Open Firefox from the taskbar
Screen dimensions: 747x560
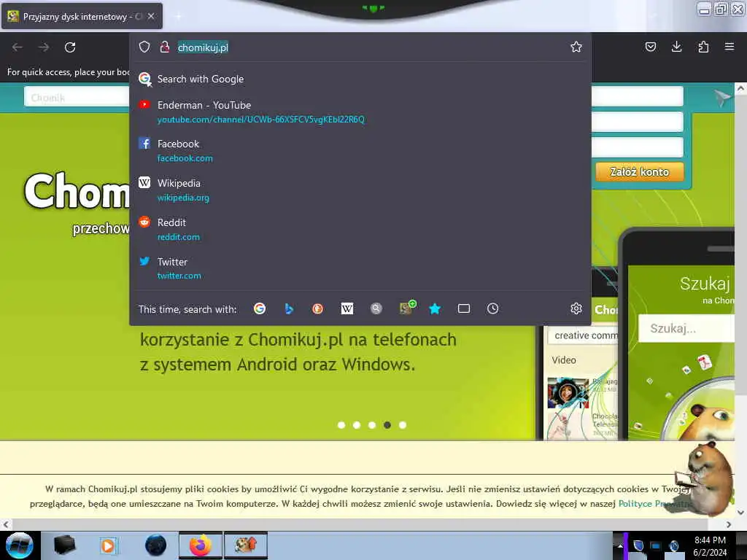[x=200, y=545]
